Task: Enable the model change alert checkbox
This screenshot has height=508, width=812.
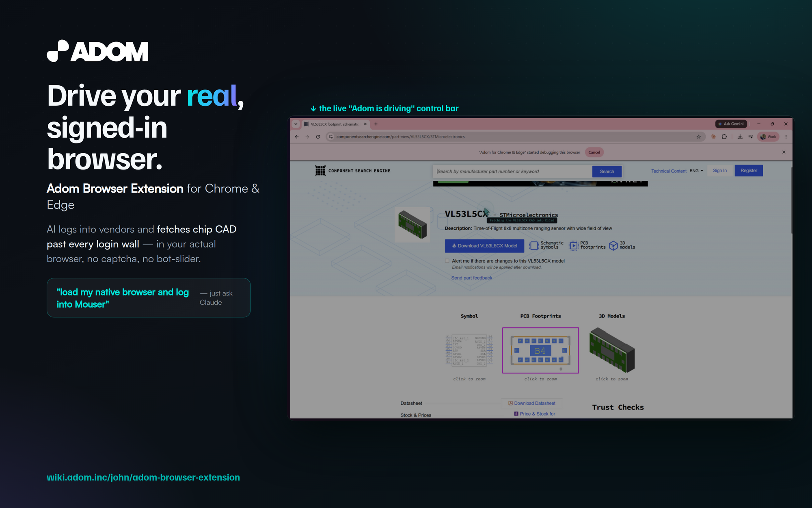Action: click(447, 261)
